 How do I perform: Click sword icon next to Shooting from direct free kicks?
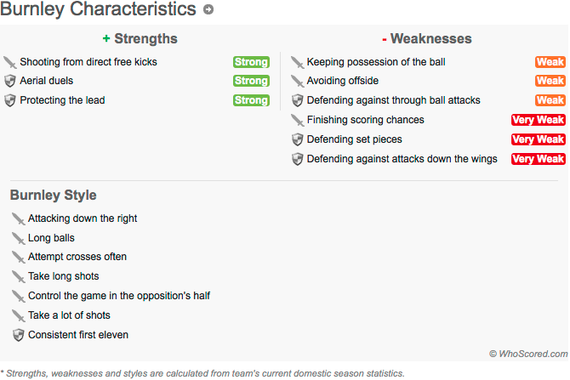point(10,63)
